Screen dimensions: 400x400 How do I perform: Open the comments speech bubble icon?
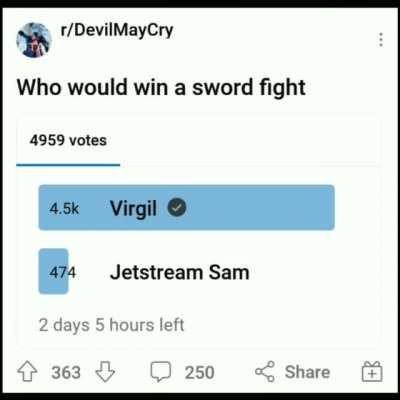161,372
